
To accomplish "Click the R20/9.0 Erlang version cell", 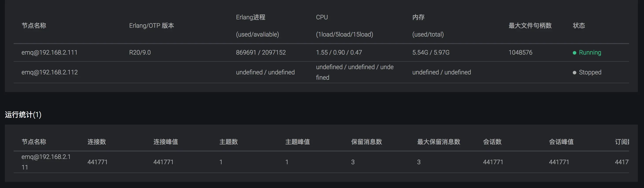I will [x=140, y=53].
